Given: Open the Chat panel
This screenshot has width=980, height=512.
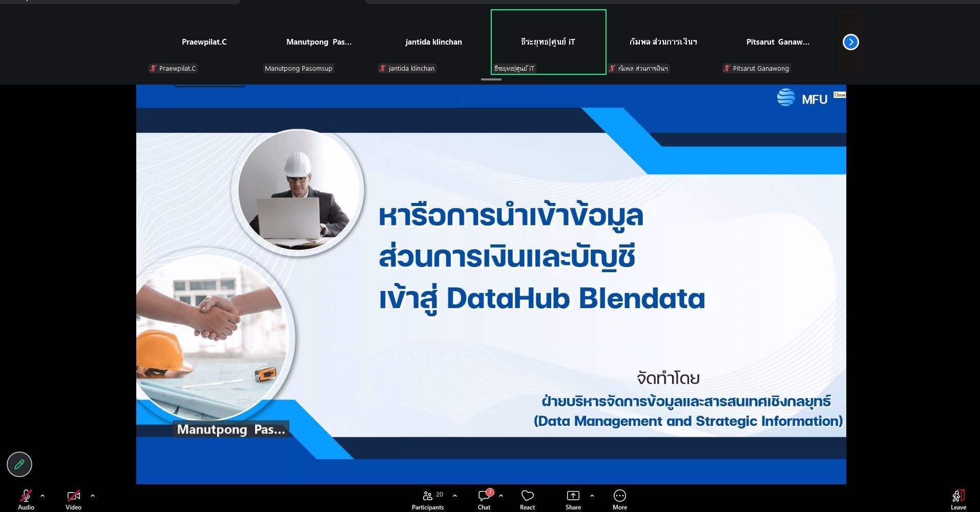Looking at the screenshot, I should [x=484, y=500].
